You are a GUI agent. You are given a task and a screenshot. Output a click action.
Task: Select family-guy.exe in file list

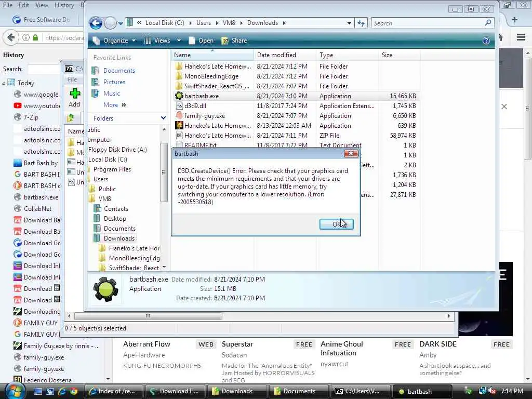pos(204,116)
